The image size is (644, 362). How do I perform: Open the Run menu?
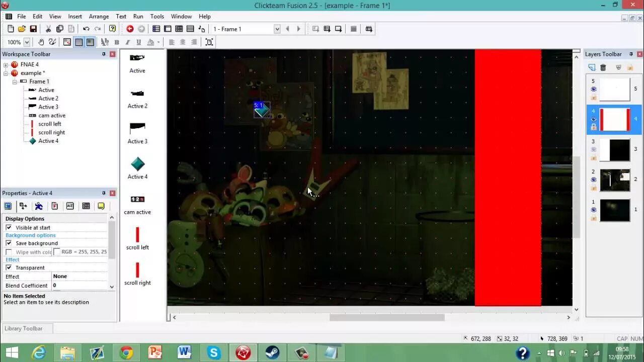[138, 16]
